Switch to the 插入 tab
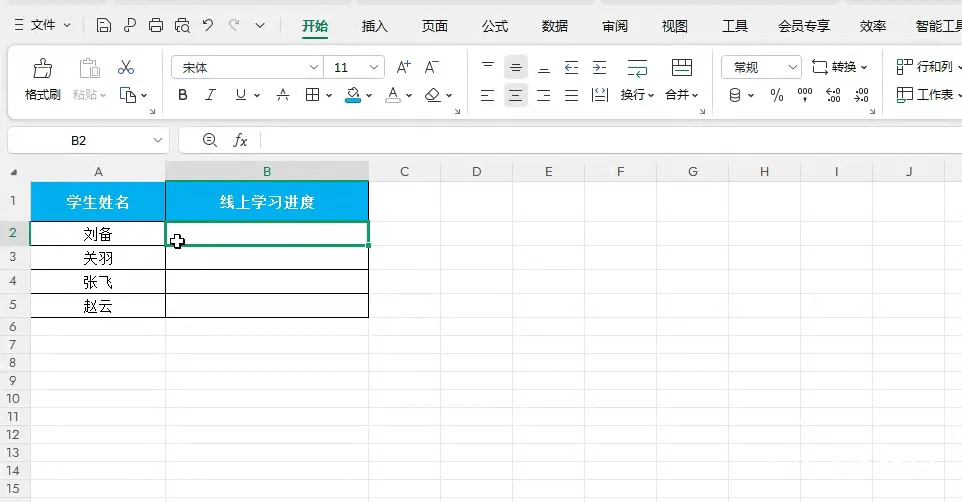 click(x=375, y=26)
